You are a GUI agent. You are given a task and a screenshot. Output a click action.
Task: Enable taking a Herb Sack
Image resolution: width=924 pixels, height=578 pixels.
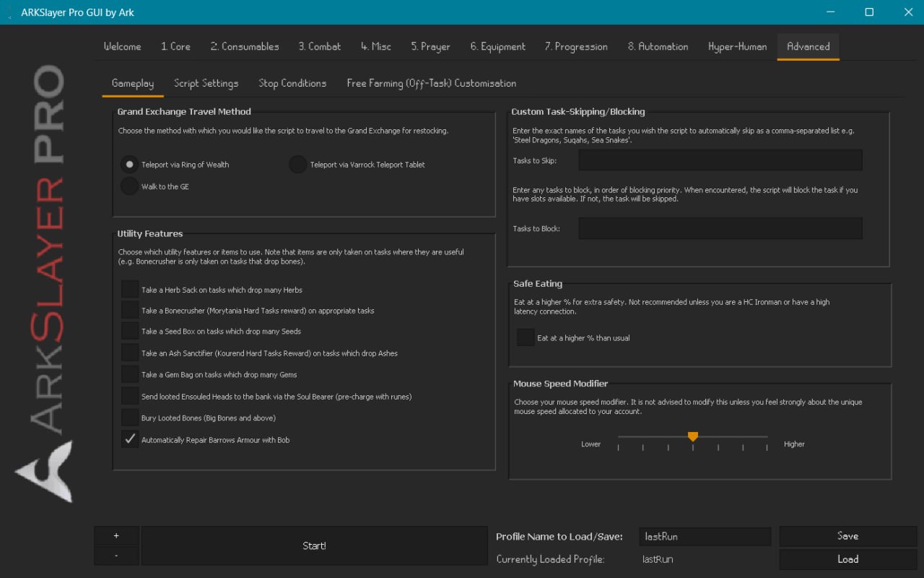point(130,290)
